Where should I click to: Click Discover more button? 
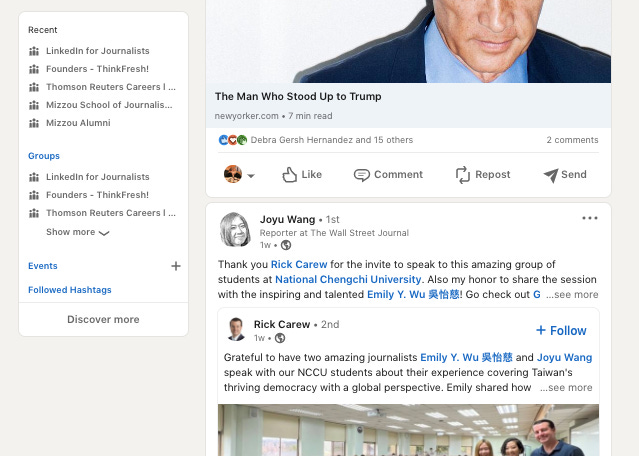tap(104, 319)
